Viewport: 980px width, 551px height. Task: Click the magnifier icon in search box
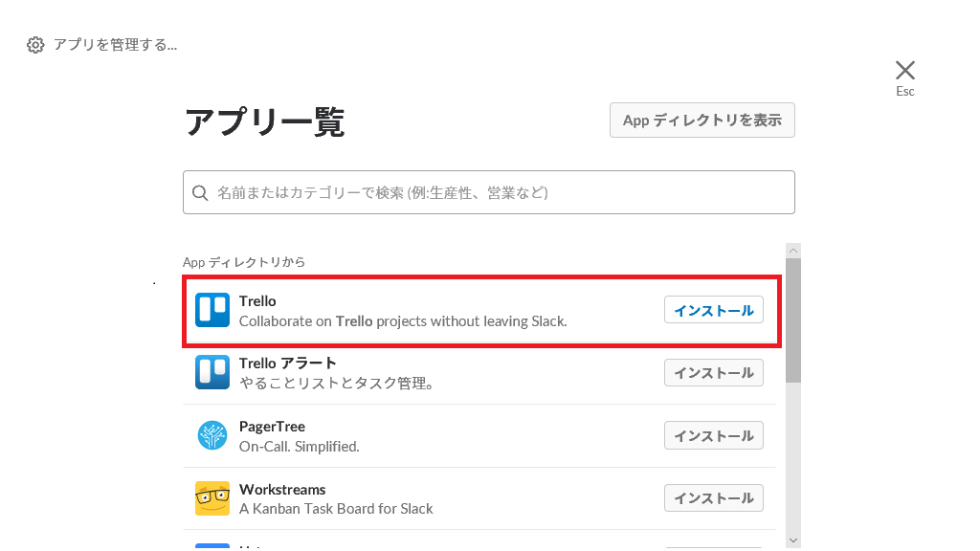tap(200, 192)
